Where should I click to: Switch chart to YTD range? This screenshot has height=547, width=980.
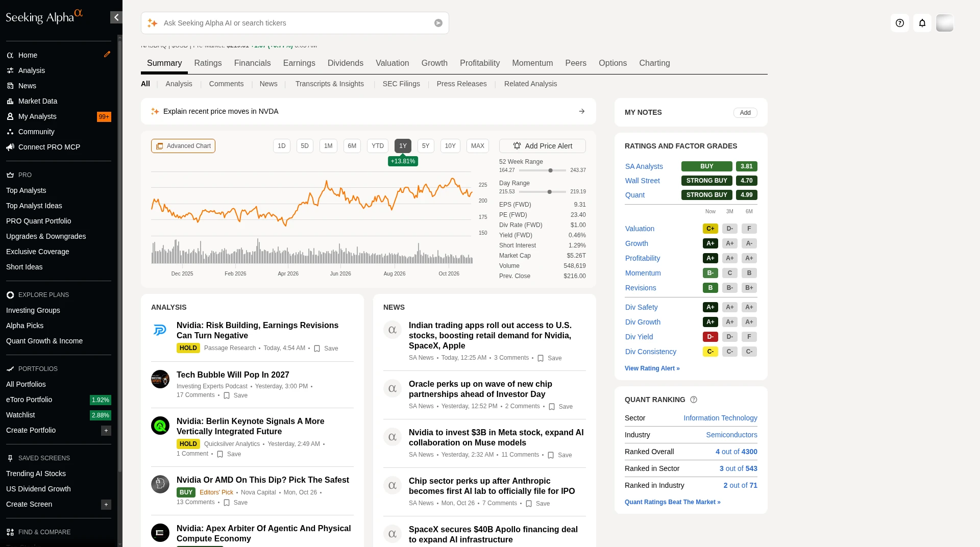[378, 146]
